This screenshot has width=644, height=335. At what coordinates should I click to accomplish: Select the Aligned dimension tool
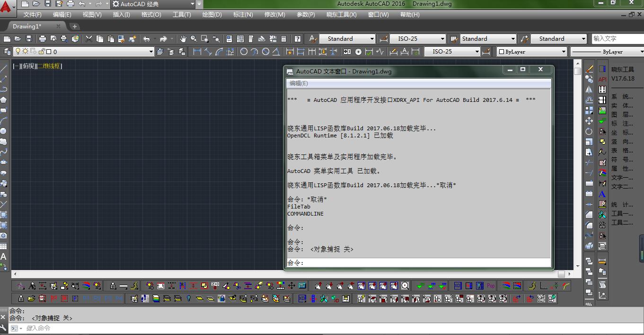pos(208,52)
